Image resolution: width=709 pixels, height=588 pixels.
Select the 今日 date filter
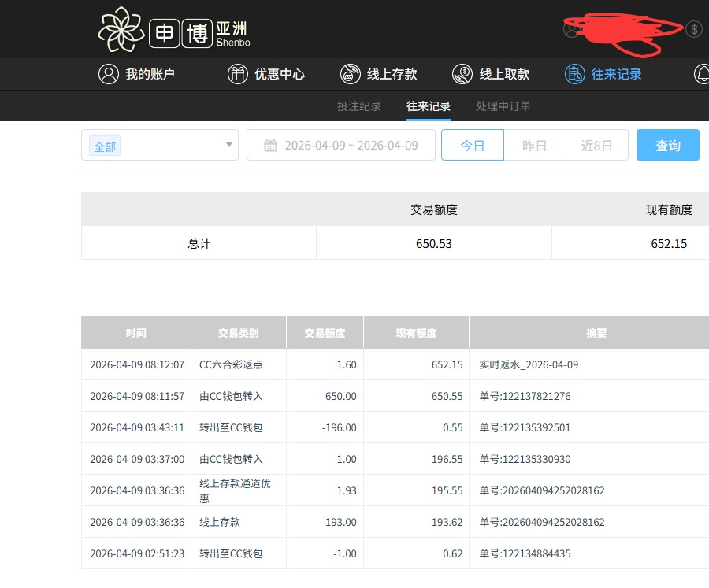click(x=472, y=146)
